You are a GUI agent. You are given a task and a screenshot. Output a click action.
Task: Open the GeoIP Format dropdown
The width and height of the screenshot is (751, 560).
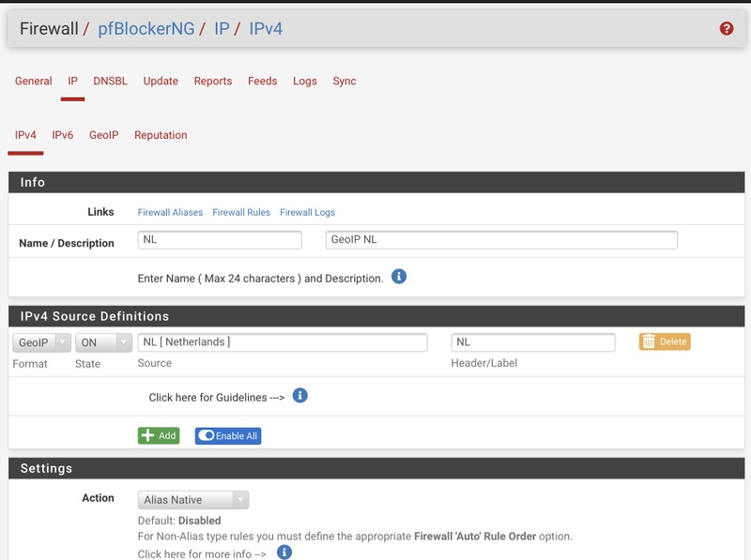41,342
